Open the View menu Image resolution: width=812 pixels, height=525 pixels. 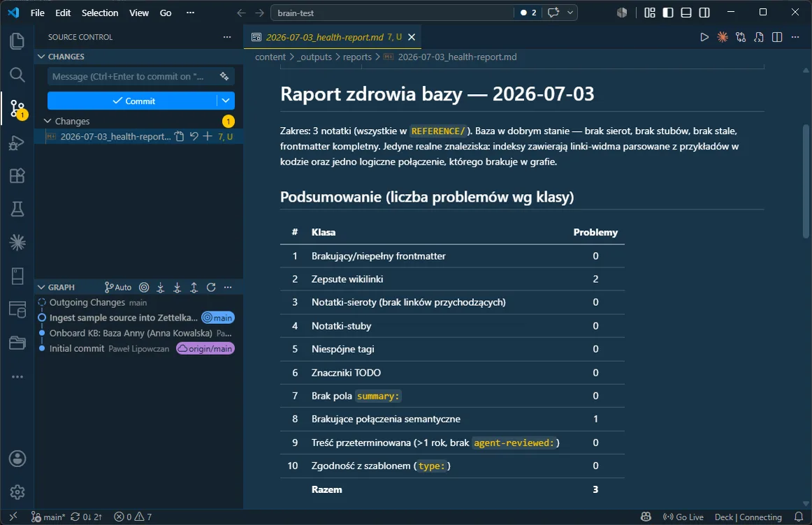click(139, 13)
